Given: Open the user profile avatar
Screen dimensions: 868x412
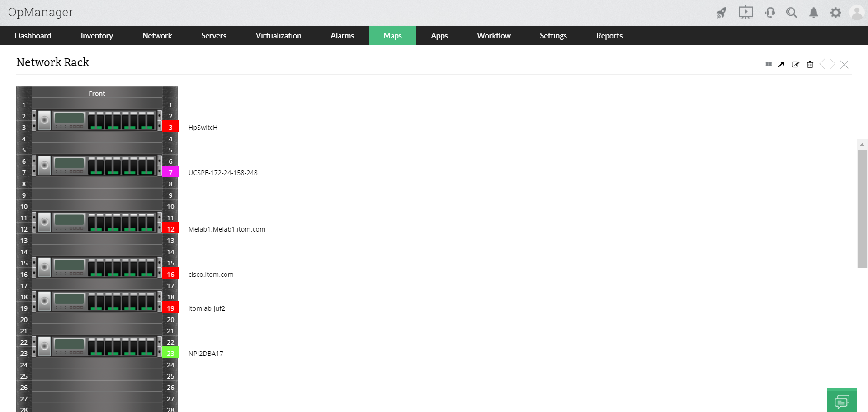Looking at the screenshot, I should [x=856, y=13].
